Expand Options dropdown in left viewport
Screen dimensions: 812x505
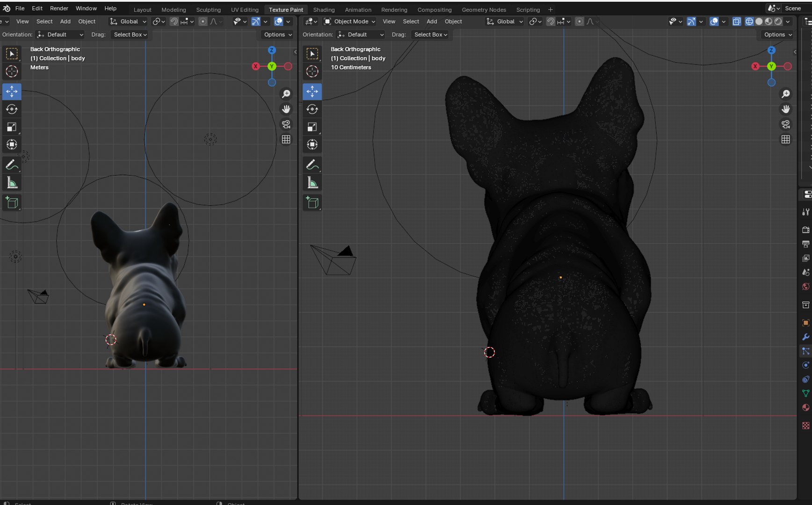click(278, 35)
